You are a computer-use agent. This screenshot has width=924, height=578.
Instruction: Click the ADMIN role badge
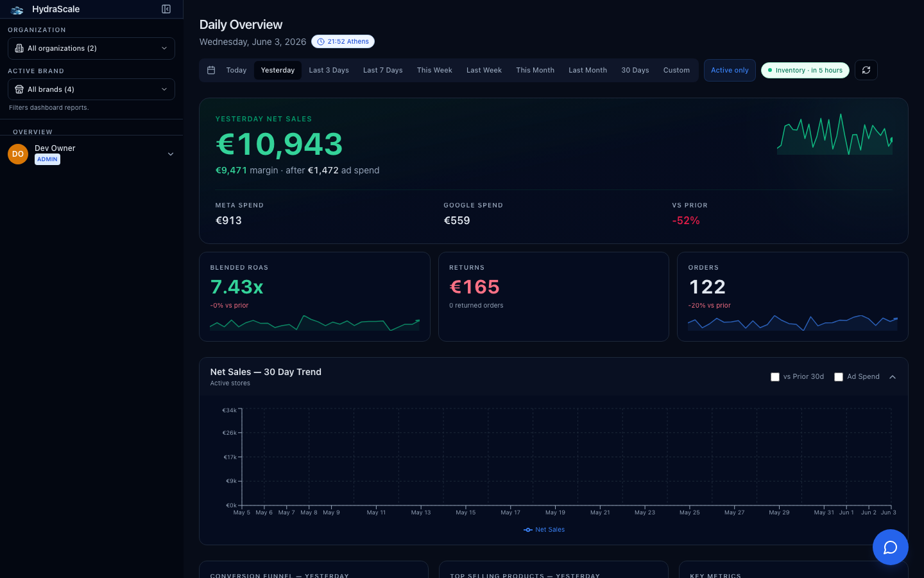point(47,159)
